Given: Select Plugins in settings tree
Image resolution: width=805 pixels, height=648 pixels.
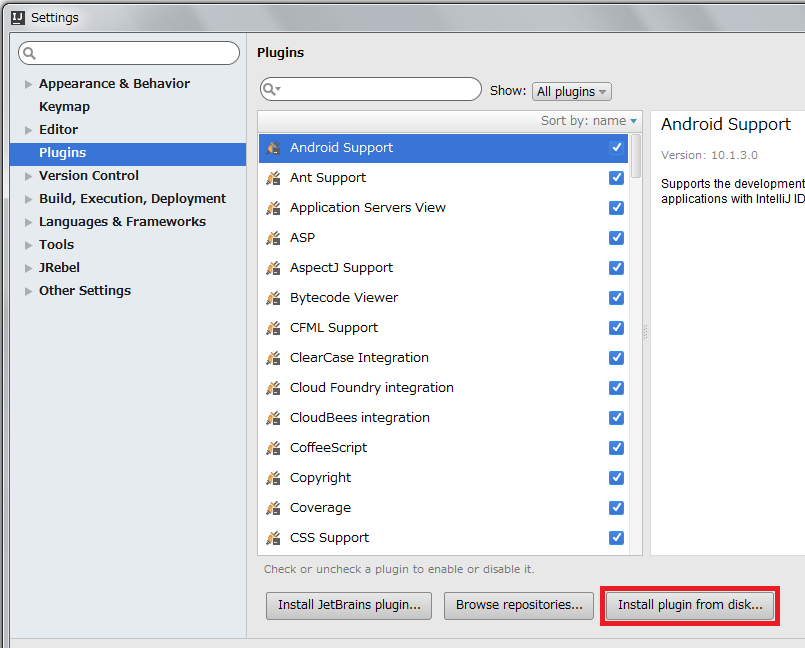Looking at the screenshot, I should coord(128,153).
